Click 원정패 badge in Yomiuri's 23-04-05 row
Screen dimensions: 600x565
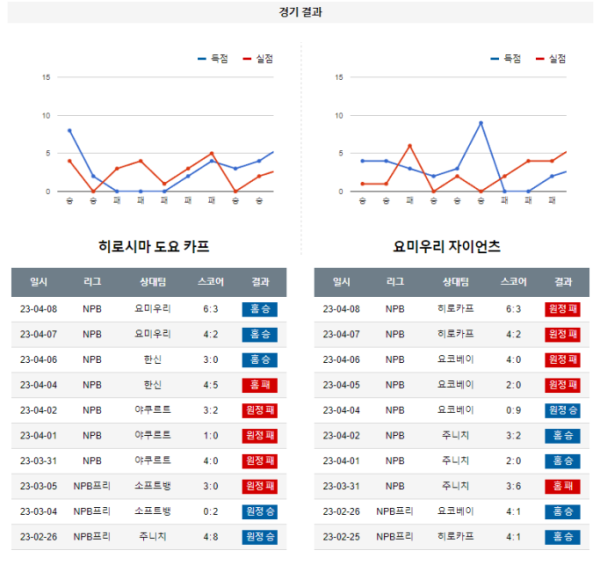562,385
